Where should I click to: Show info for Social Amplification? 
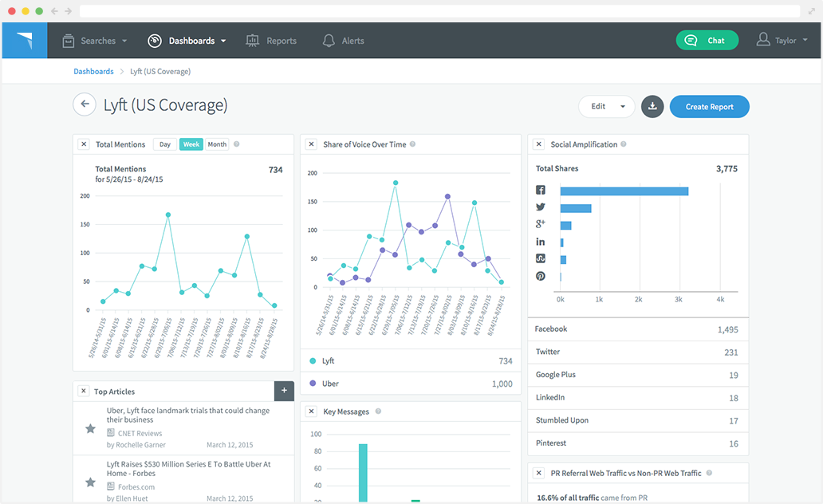point(624,144)
